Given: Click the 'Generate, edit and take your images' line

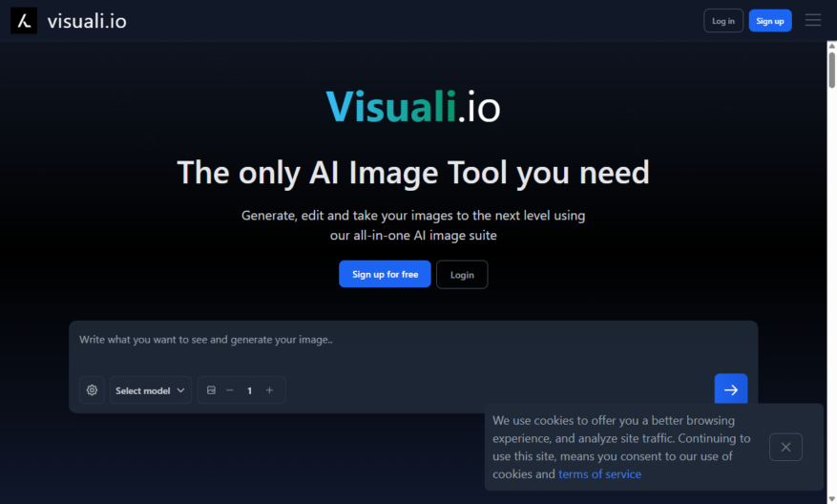Looking at the screenshot, I should pyautogui.click(x=413, y=216).
